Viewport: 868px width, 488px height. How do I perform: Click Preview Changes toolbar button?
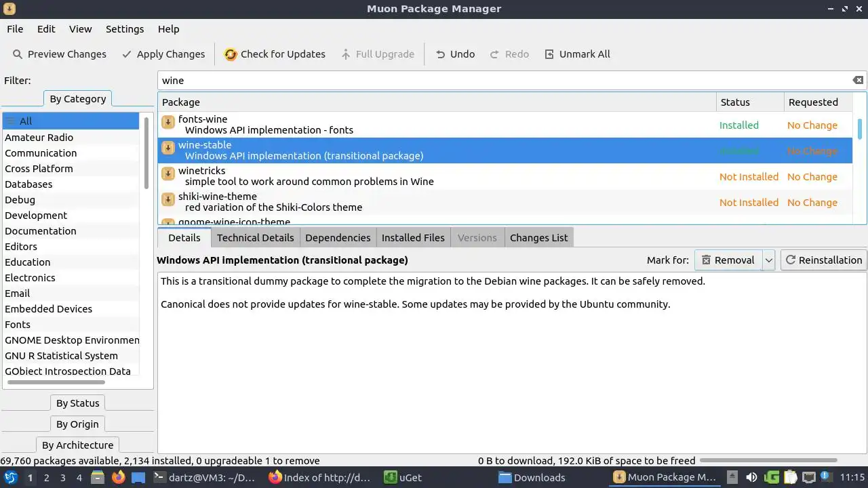point(60,54)
